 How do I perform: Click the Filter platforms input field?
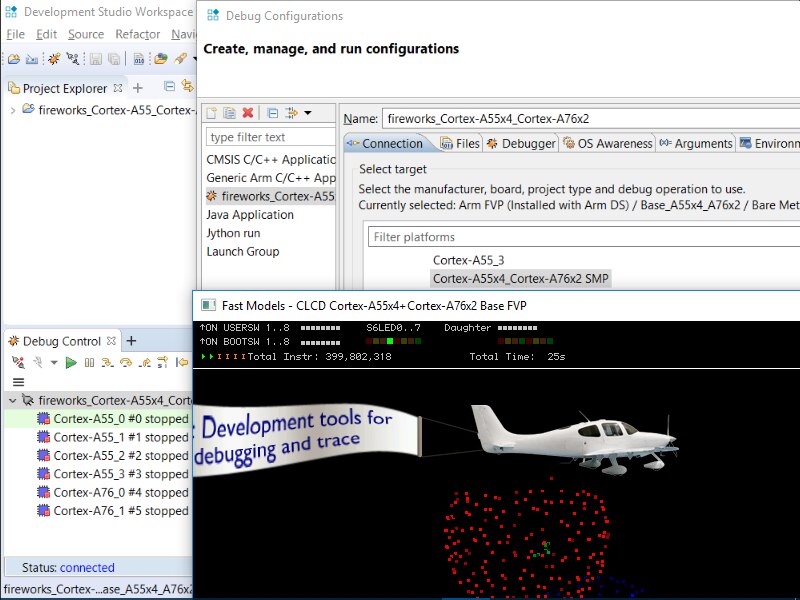pos(580,237)
